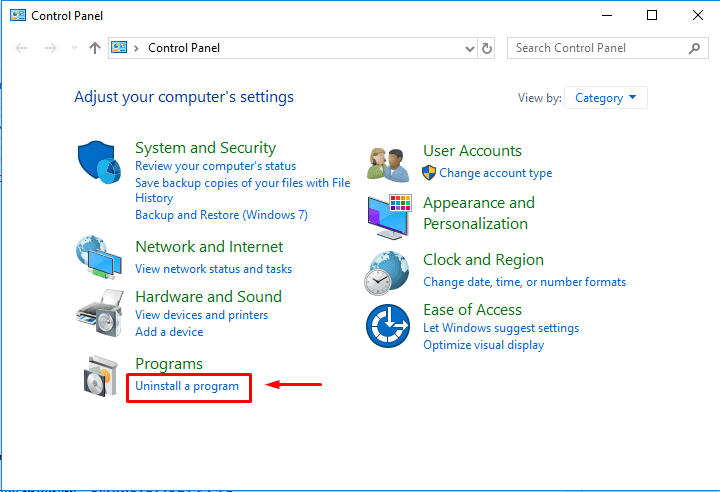Click the Uninstall a program link

coord(187,386)
